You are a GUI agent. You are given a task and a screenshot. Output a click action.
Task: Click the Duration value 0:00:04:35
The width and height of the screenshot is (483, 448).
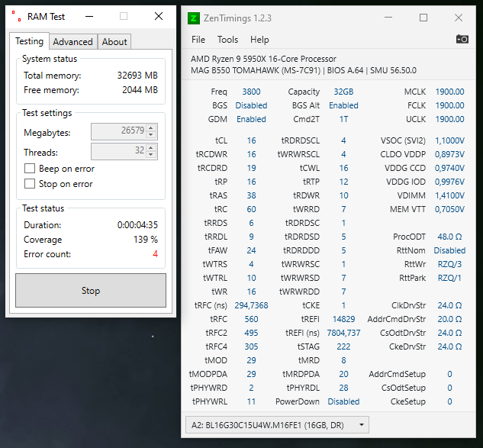pos(137,225)
